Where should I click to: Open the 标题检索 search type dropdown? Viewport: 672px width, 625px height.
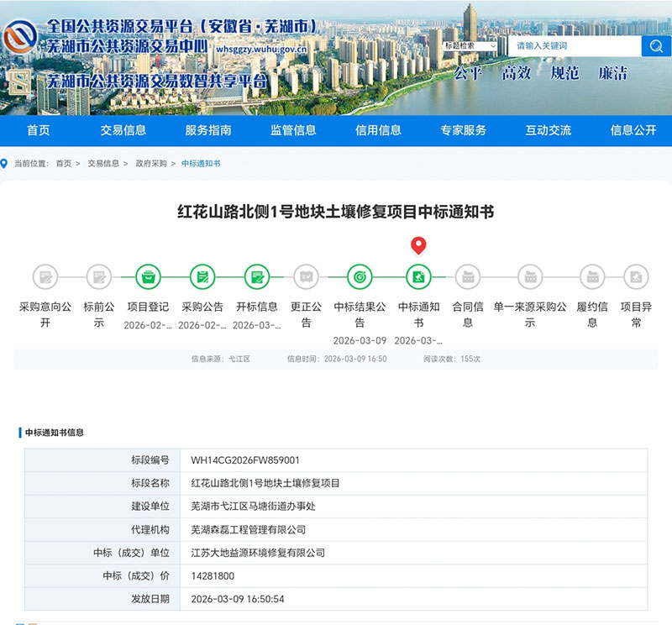point(470,45)
